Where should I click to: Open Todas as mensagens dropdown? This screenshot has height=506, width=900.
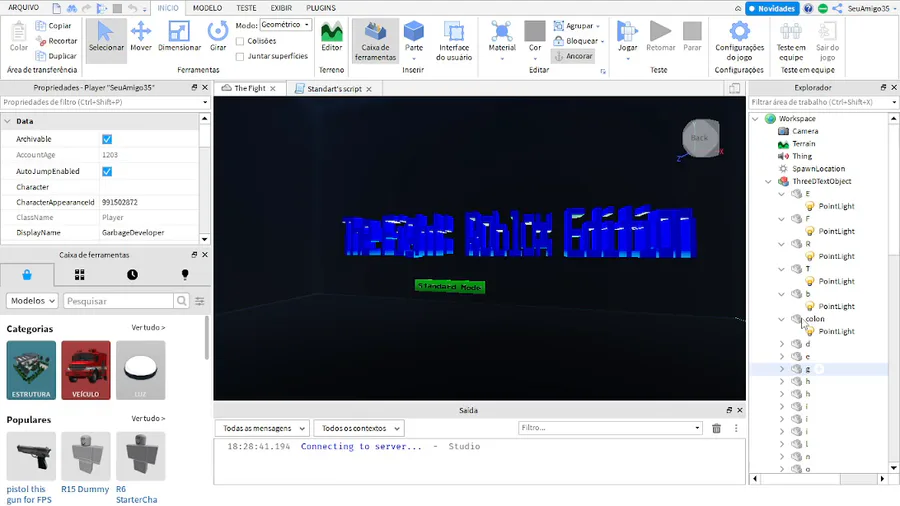coord(263,428)
